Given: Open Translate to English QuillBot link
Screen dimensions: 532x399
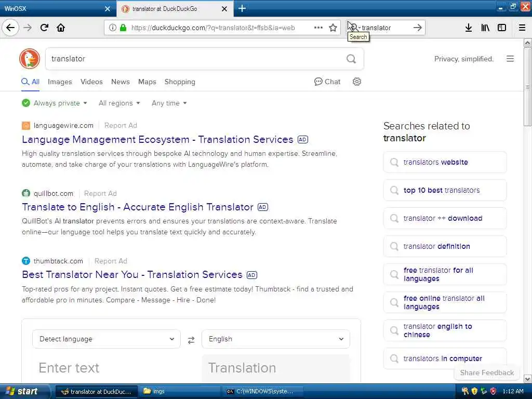Looking at the screenshot, I should point(137,207).
